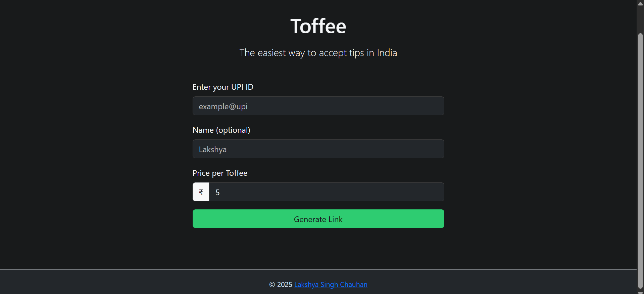Click inside the Name (optional) field
This screenshot has height=294, width=644.
pyautogui.click(x=318, y=149)
